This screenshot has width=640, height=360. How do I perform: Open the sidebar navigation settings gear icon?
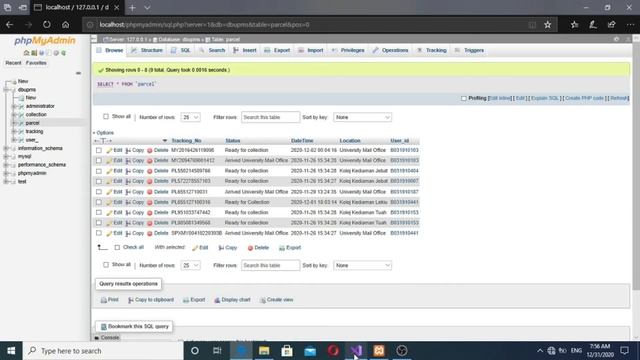pos(56,53)
